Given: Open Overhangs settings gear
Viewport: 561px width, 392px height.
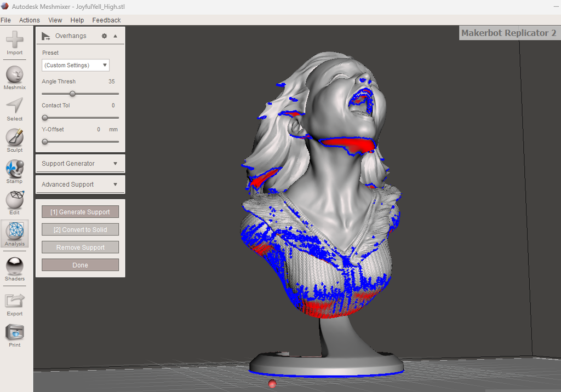Looking at the screenshot, I should tap(104, 35).
